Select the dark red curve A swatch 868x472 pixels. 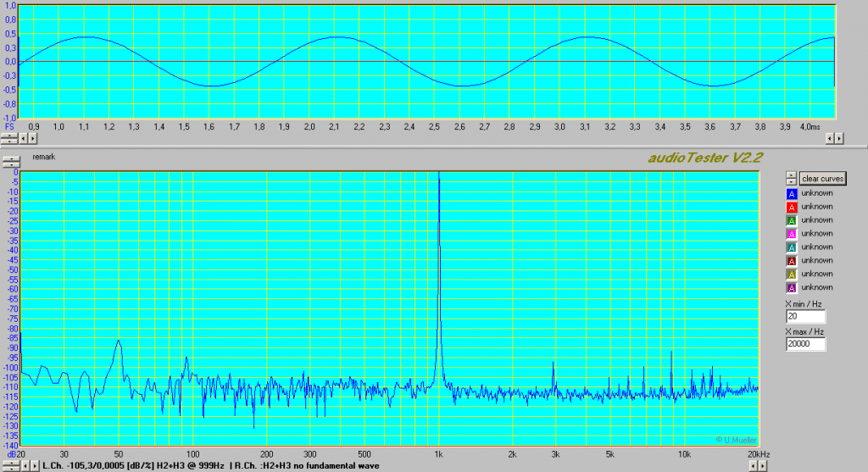pyautogui.click(x=792, y=261)
